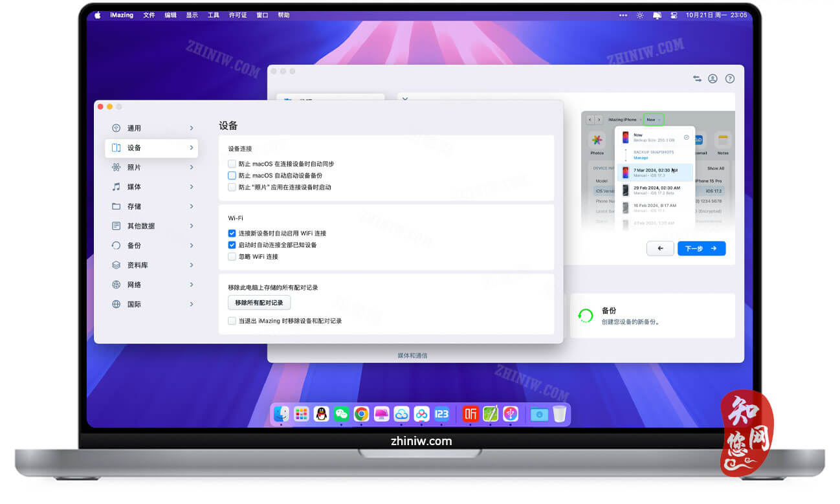Click the chevron next to 存储
This screenshot has height=504, width=840.
point(192,206)
